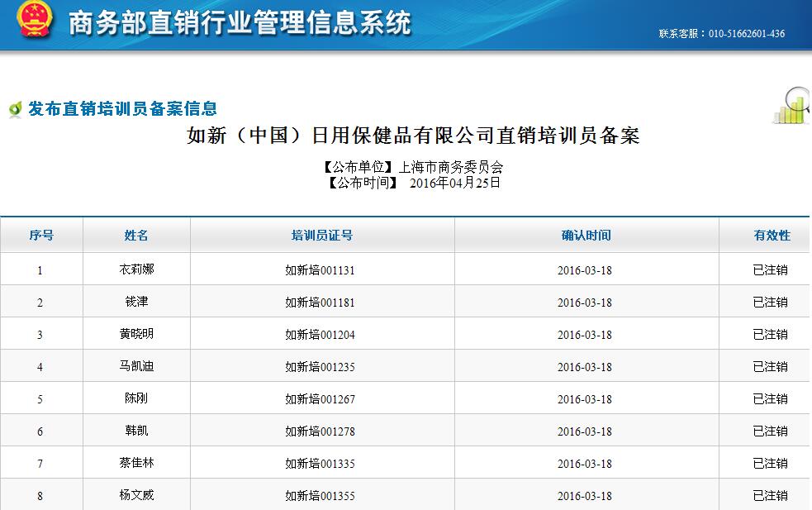812x510 pixels.
Task: Select the 姓名 column header
Action: click(136, 236)
